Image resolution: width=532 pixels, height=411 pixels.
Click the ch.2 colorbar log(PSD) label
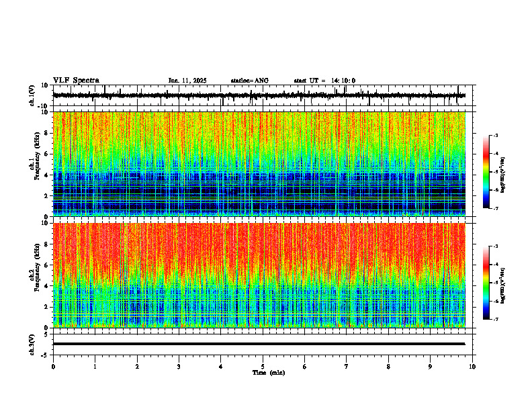(x=503, y=285)
